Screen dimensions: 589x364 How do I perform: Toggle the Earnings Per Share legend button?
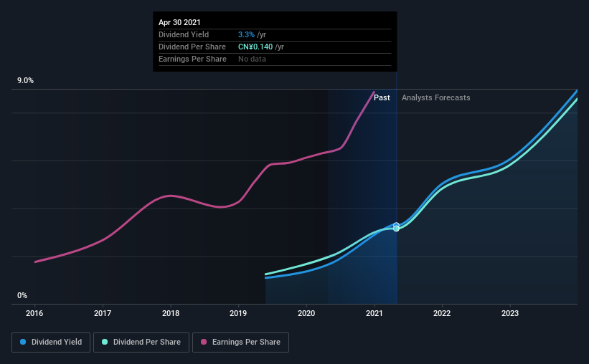pyautogui.click(x=240, y=343)
